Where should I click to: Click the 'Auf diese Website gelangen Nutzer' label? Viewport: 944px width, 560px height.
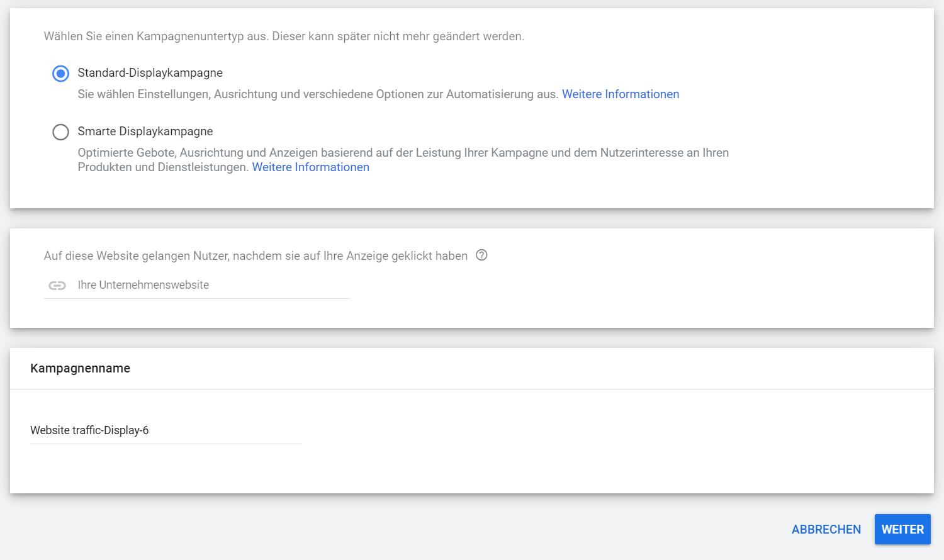[255, 256]
